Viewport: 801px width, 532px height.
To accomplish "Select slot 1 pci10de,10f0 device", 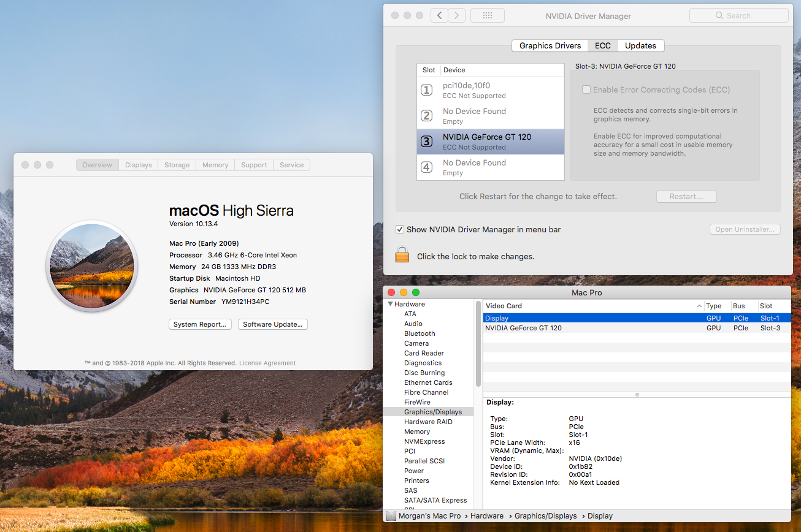I will pos(490,90).
